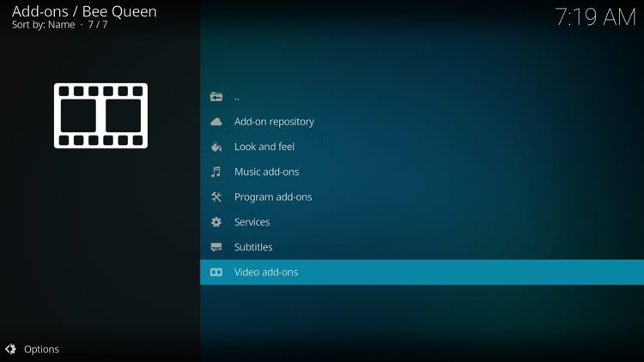
Task: Go up via the '..' entry
Action: [x=422, y=97]
